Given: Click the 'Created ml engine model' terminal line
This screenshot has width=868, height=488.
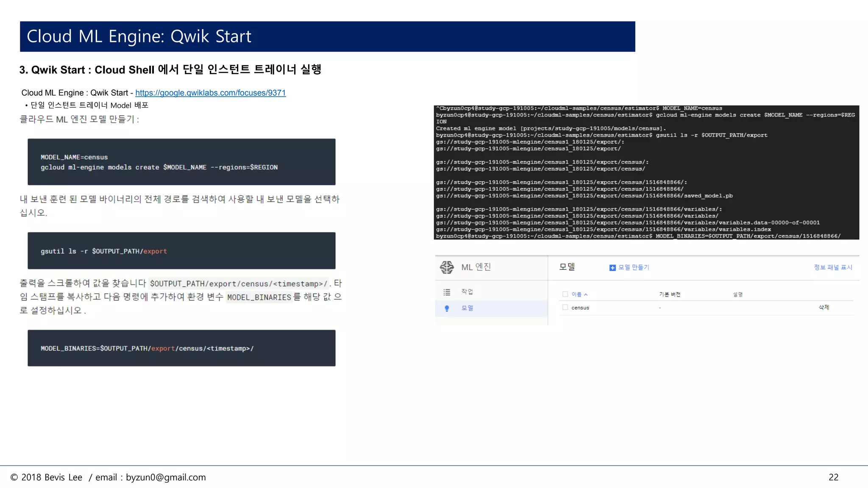Looking at the screenshot, I should 551,128.
